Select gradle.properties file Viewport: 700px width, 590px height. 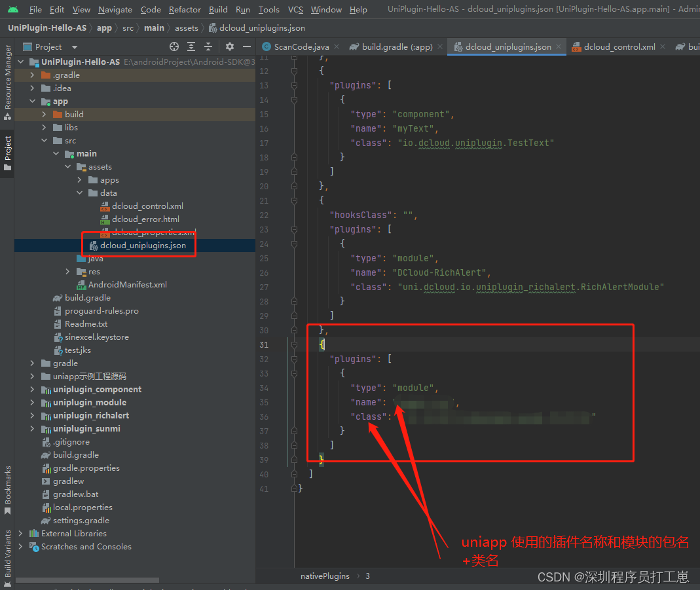tap(86, 468)
